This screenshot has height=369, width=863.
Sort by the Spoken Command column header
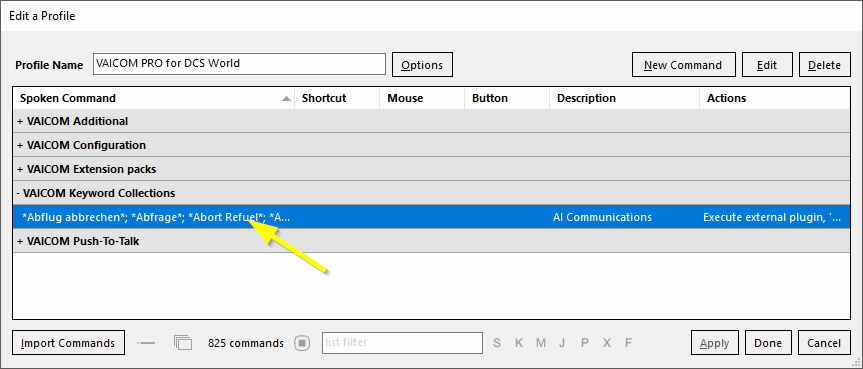154,99
